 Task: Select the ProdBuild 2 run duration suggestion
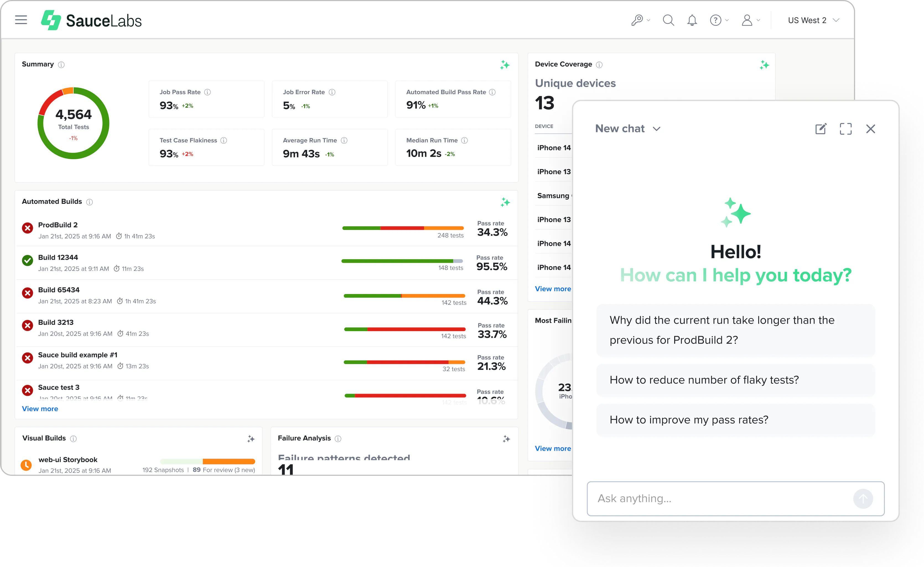coord(735,330)
